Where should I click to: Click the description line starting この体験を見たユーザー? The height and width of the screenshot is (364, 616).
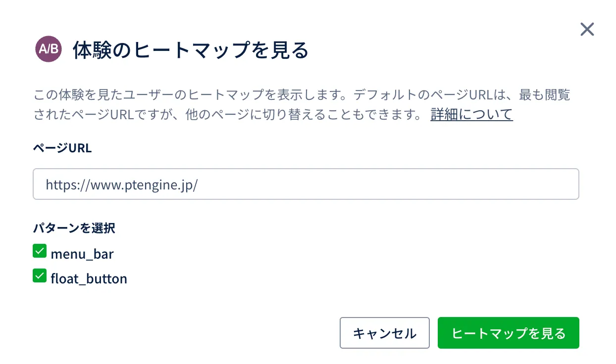click(302, 95)
